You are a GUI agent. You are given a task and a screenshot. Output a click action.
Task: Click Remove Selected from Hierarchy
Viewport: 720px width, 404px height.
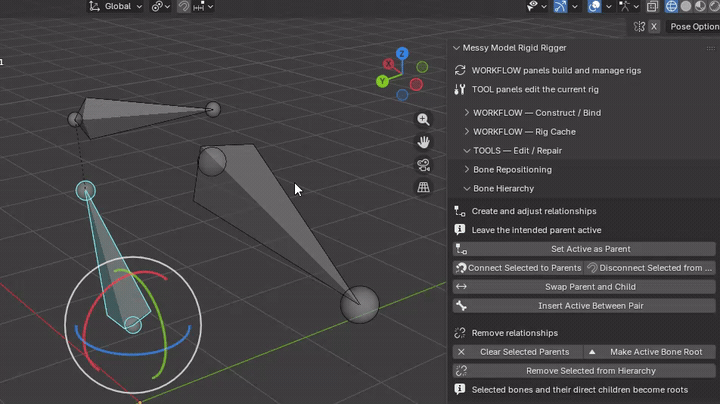coord(584,371)
